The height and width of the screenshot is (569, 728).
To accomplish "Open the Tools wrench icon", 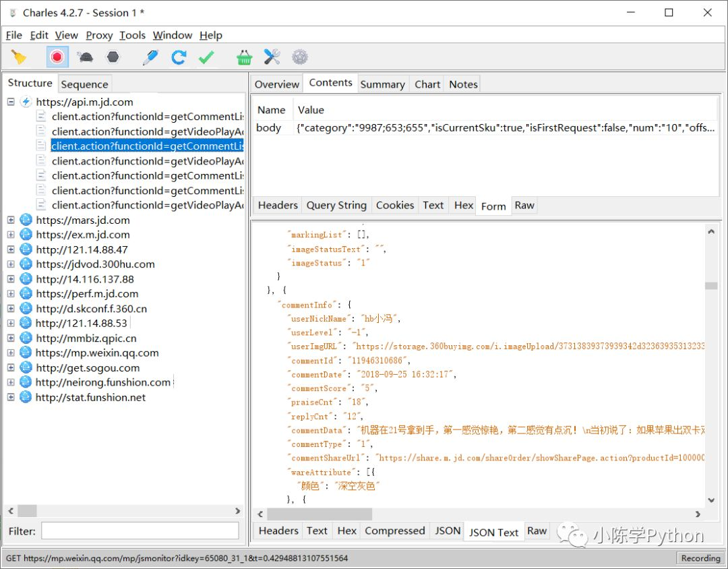I will coord(272,57).
